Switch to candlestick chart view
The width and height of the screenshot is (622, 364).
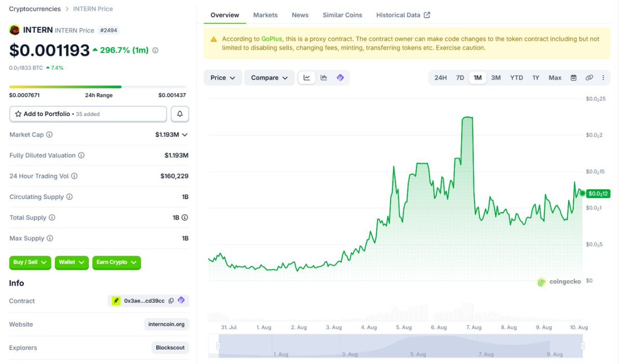tap(324, 78)
